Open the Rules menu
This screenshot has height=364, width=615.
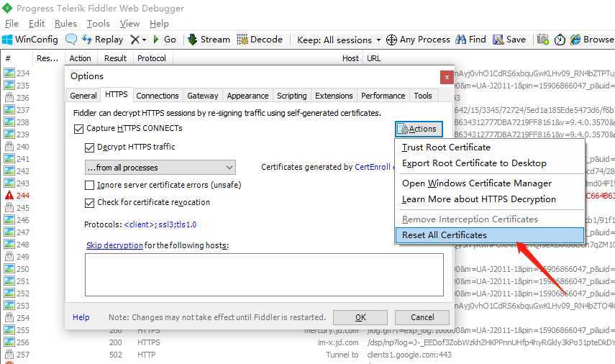click(x=65, y=24)
